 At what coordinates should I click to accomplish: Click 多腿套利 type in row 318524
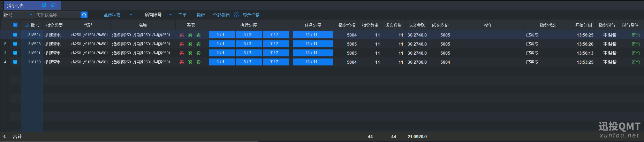[x=53, y=35]
